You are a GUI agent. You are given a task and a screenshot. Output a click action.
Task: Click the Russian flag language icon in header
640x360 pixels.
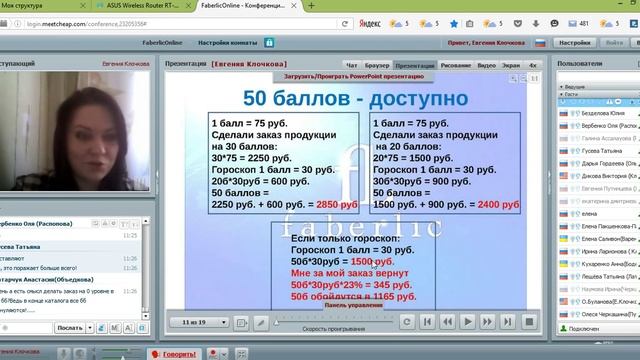(x=540, y=43)
